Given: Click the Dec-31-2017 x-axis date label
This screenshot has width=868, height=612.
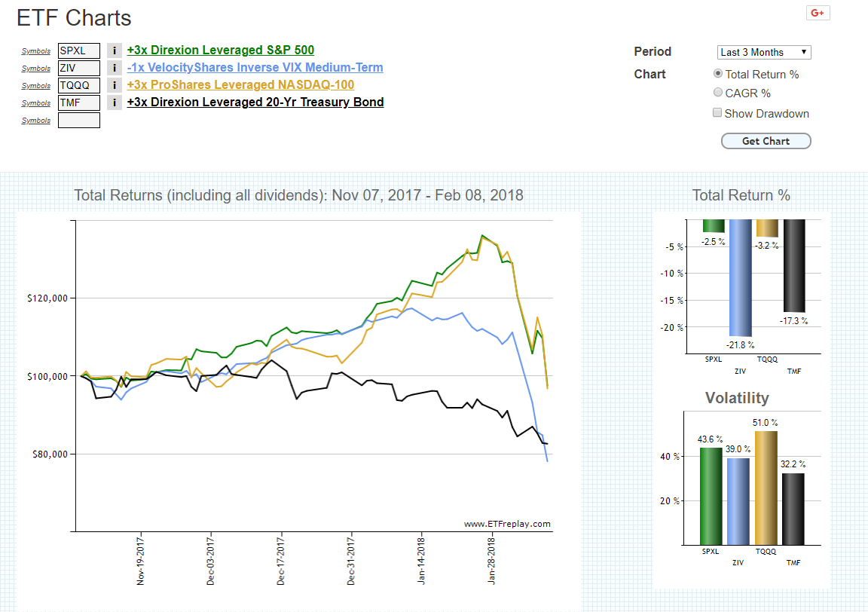Looking at the screenshot, I should coord(351,561).
